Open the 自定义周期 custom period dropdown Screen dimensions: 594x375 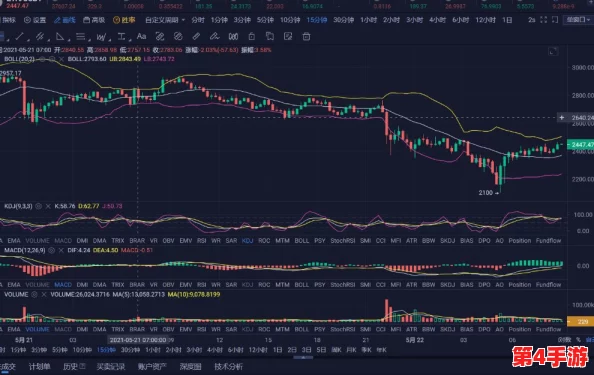(165, 20)
